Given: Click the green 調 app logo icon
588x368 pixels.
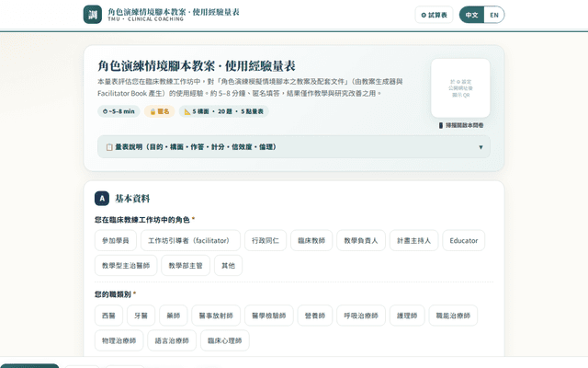Looking at the screenshot, I should coord(92,15).
